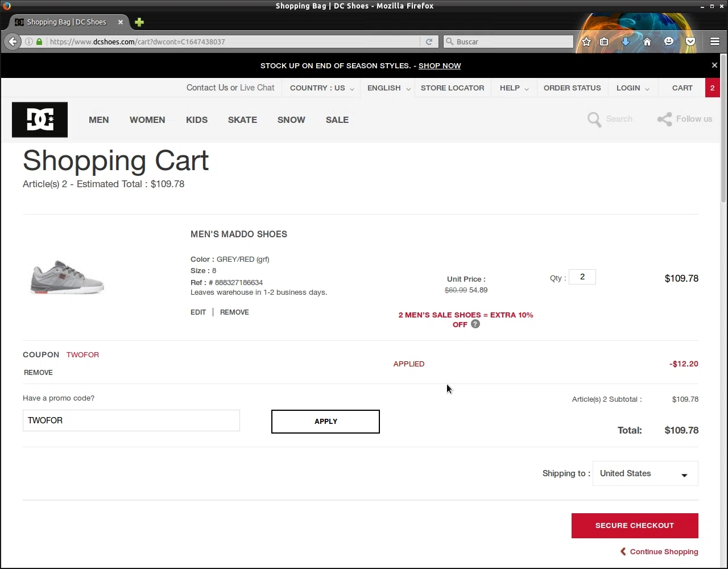Image resolution: width=728 pixels, height=569 pixels.
Task: Expand the COUNTRY : US dropdown
Action: 321,88
